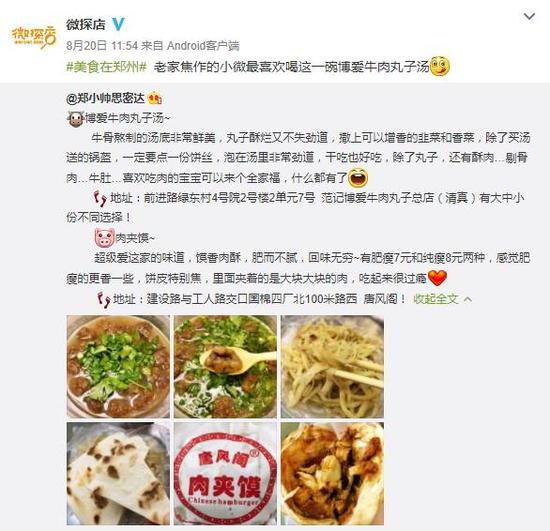Click the red heart emoji
Screen dimensions: 550x531
tap(437, 278)
